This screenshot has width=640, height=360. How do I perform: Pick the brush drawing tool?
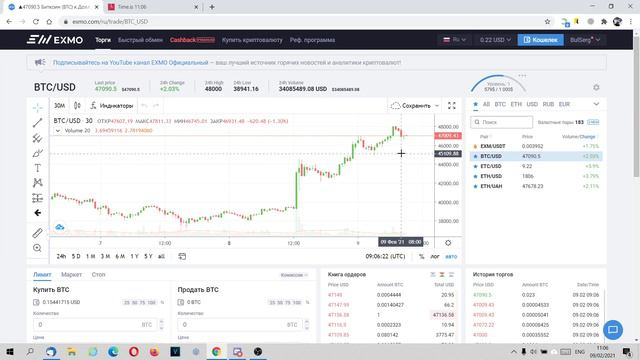pos(38,153)
